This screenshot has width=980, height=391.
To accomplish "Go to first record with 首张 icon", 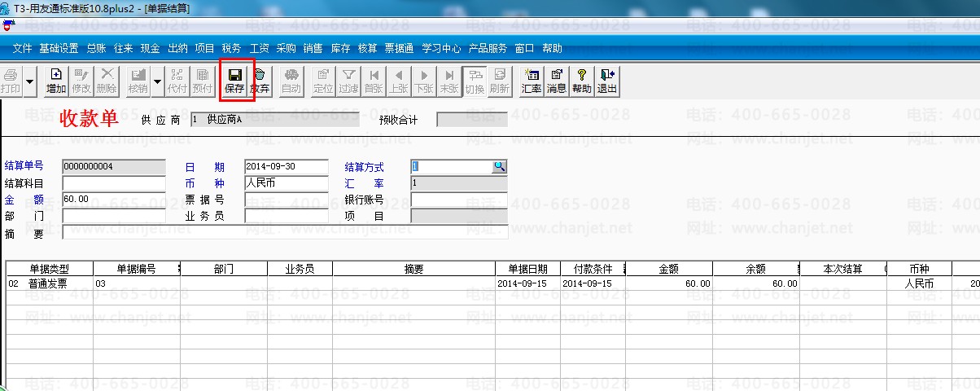I will [374, 81].
